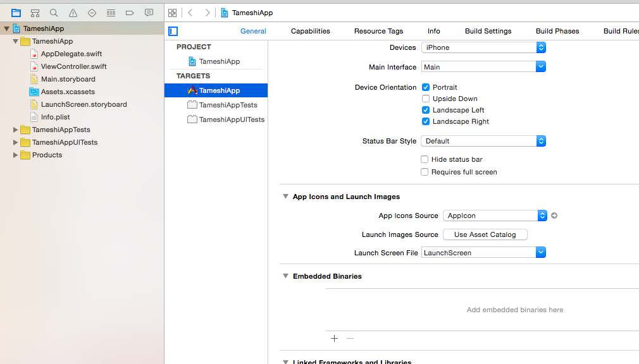The height and width of the screenshot is (364, 639).
Task: Open ViewController.swift in the navigator
Action: tap(74, 66)
